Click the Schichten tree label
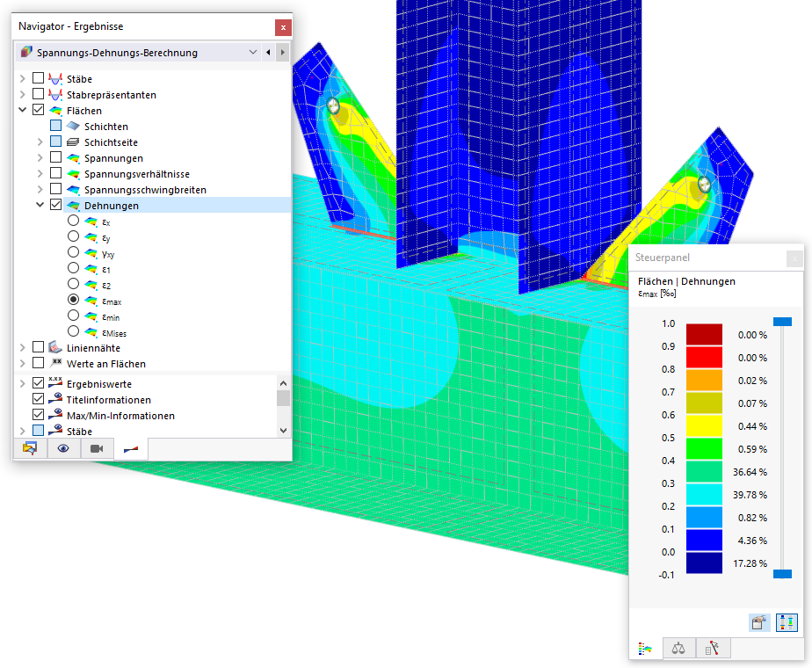 coord(106,127)
